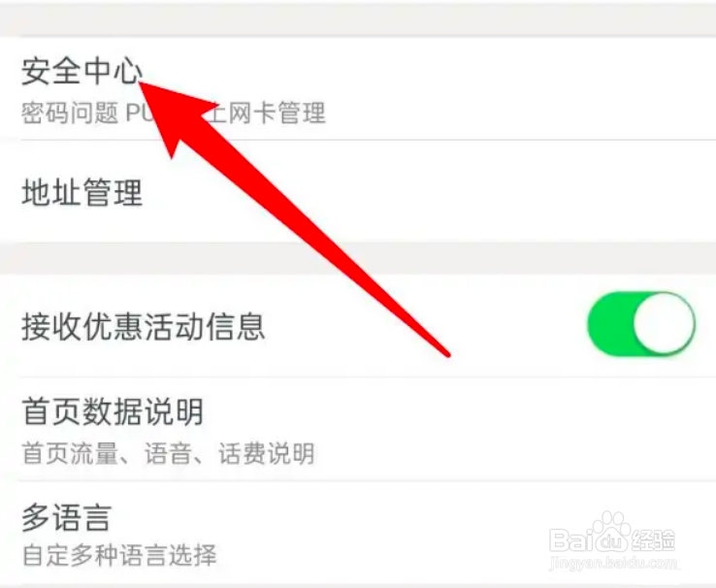Click the 自定多种语言选择 subtitle
The width and height of the screenshot is (716, 588).
(x=119, y=555)
